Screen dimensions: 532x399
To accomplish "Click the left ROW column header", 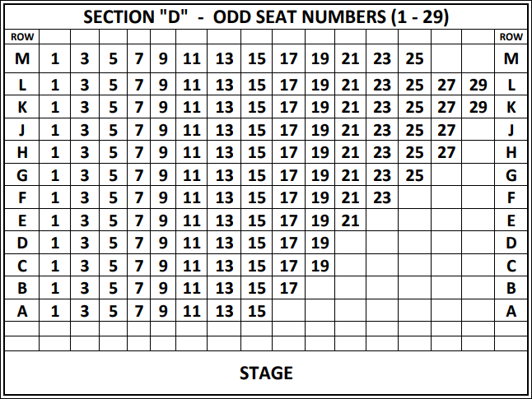I will coord(22,37).
